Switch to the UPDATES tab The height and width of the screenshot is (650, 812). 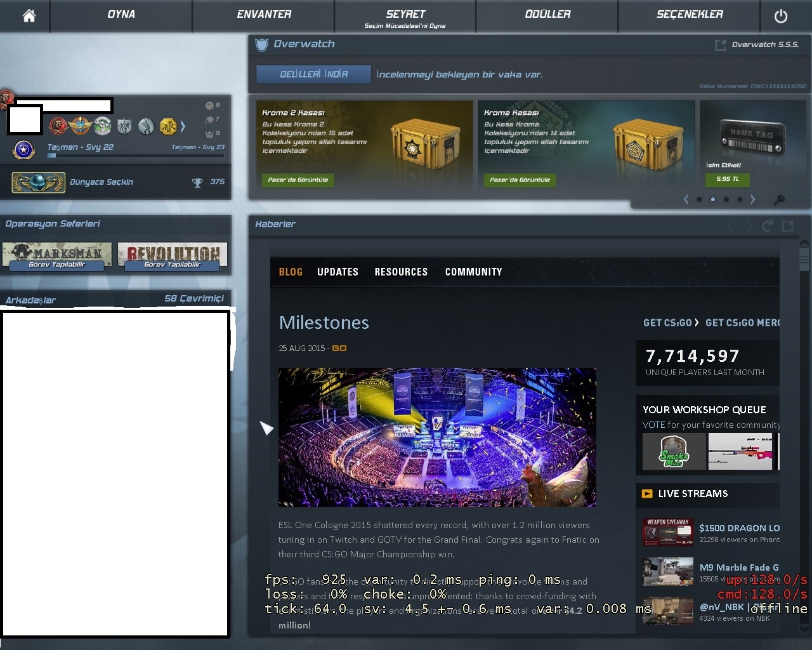pos(337,272)
